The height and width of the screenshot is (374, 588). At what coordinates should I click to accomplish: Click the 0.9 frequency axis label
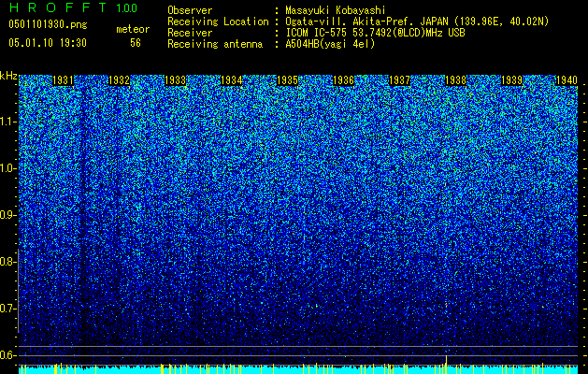8,215
